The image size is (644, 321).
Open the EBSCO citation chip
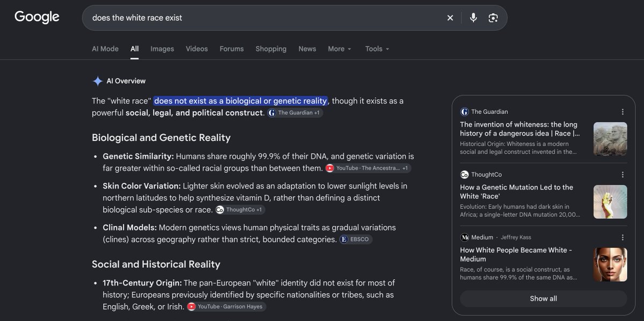(355, 239)
